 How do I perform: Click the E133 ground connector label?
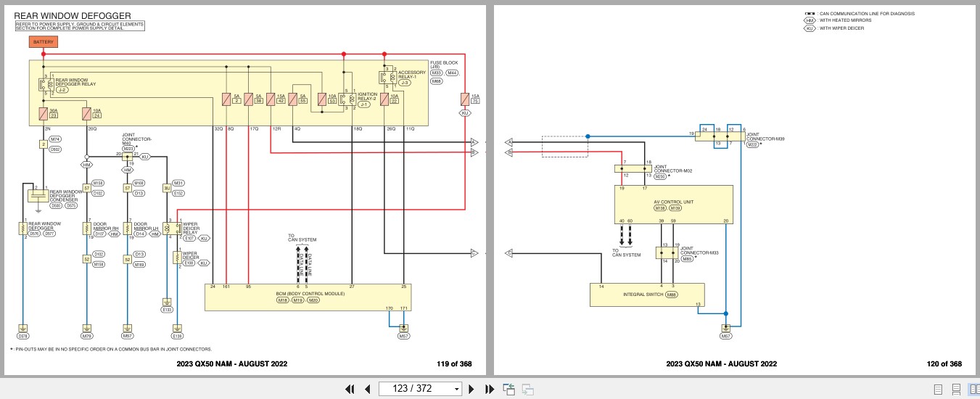[168, 310]
